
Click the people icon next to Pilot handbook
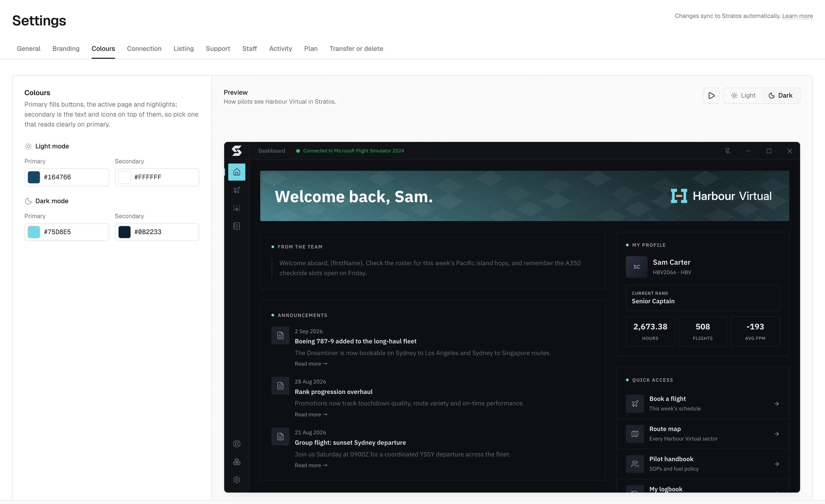[635, 464]
